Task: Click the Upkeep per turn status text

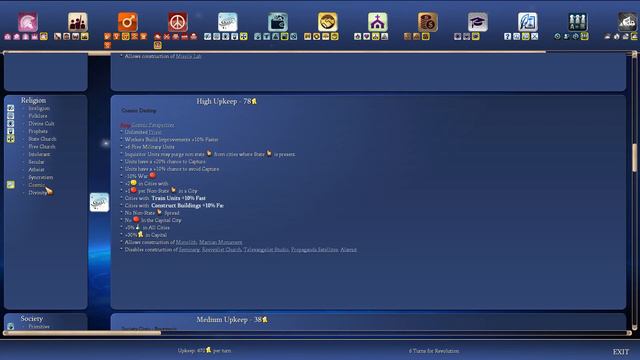Action: point(204,351)
